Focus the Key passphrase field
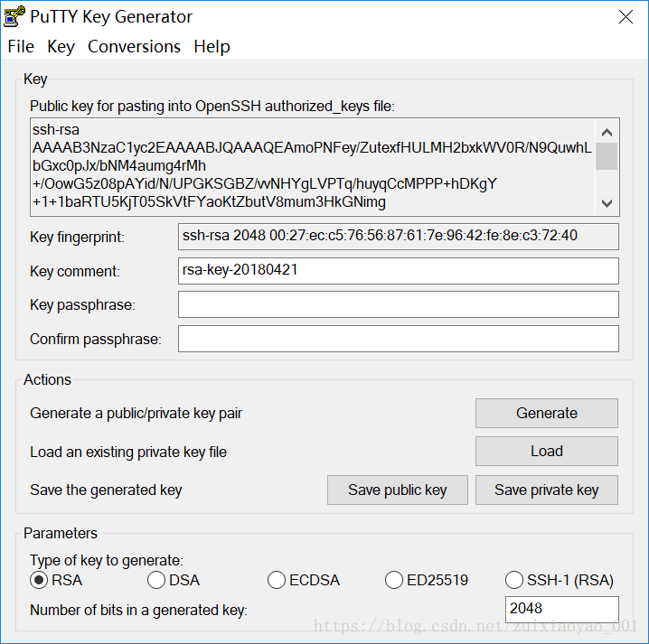The height and width of the screenshot is (644, 649). pos(399,304)
